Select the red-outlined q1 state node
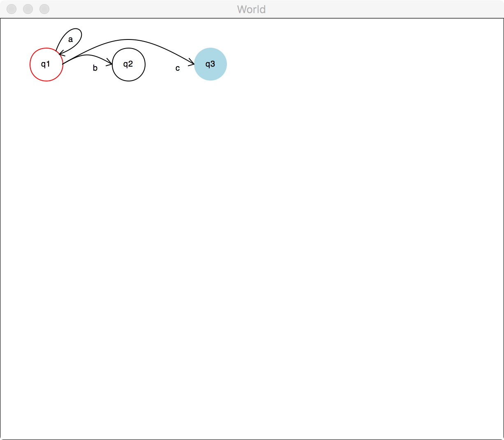 [46, 65]
